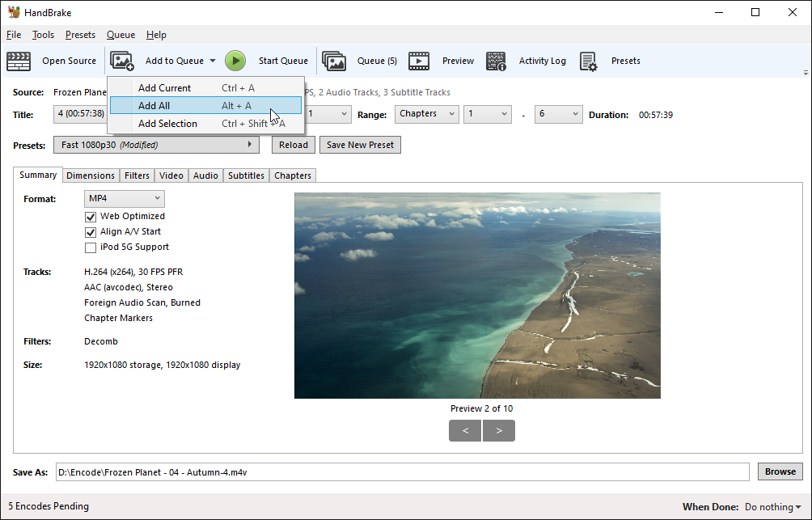Viewport: 812px width, 520px height.
Task: Open the Presets menu in menu bar
Action: point(80,35)
